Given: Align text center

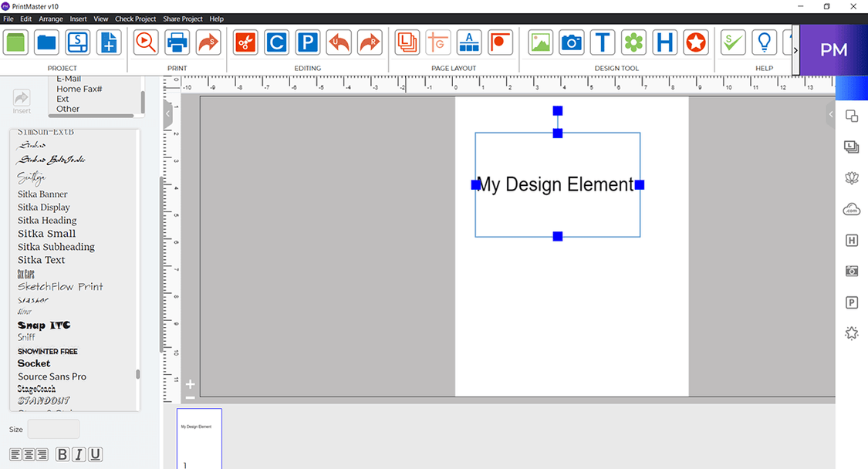Looking at the screenshot, I should pos(29,454).
